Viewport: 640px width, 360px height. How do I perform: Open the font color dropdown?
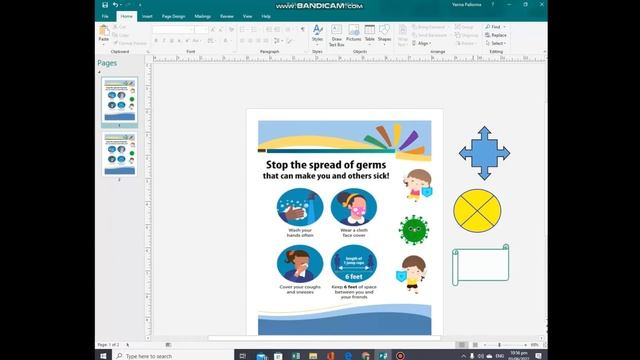[x=230, y=41]
